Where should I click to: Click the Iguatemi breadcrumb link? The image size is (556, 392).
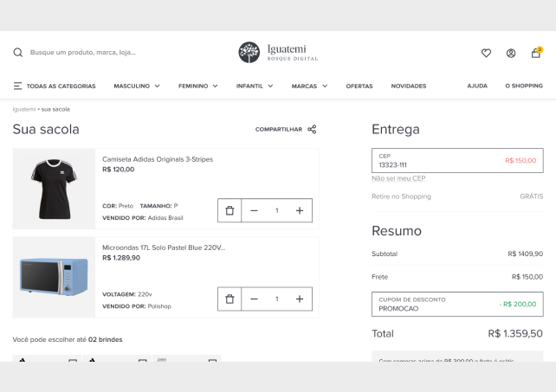[x=23, y=109]
